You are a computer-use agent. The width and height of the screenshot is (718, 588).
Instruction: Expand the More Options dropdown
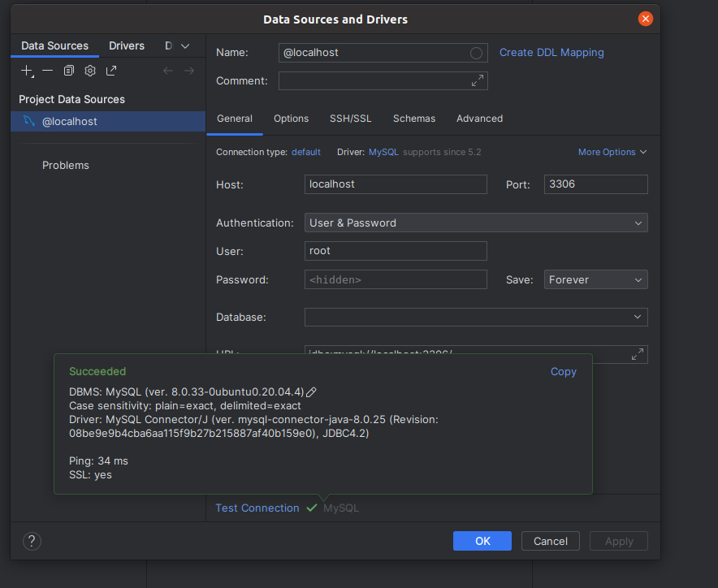click(x=612, y=152)
